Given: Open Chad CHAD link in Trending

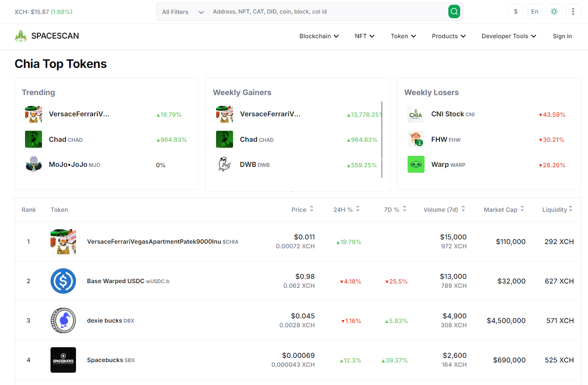Looking at the screenshot, I should click(x=66, y=139).
